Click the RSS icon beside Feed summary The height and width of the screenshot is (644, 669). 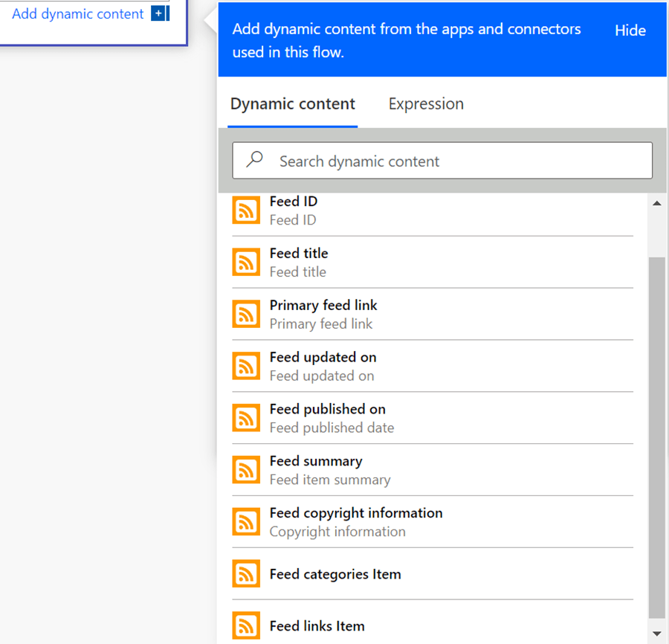(246, 470)
